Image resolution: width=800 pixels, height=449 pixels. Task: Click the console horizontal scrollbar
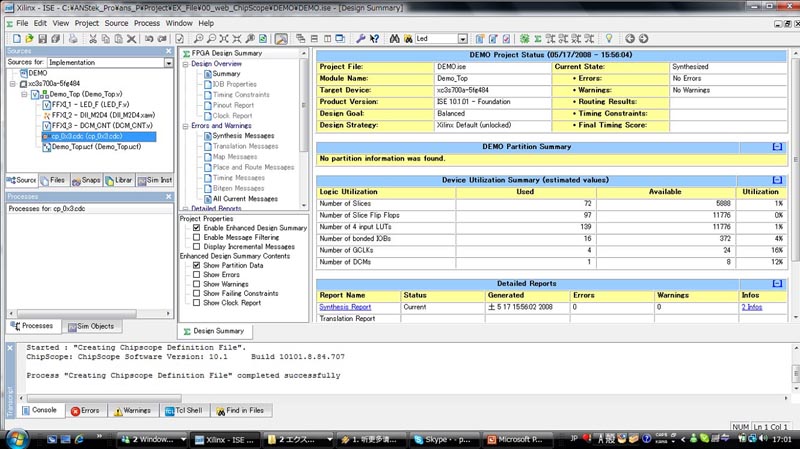104,398
